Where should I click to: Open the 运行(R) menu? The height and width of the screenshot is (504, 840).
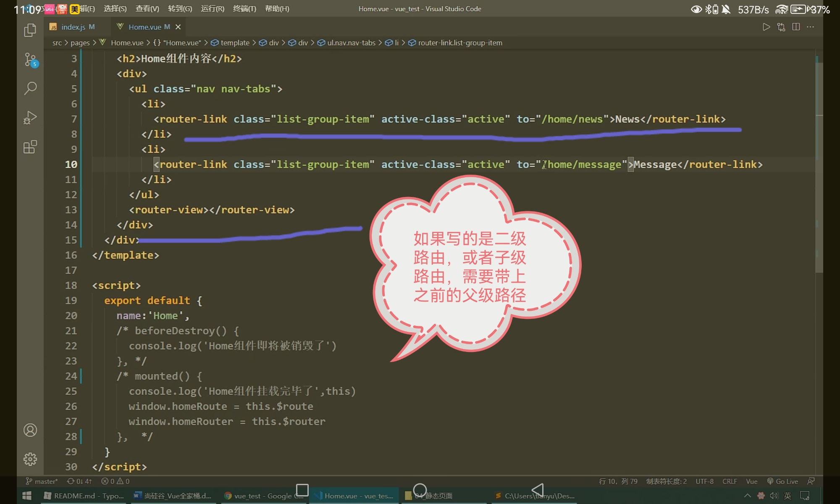tap(213, 9)
